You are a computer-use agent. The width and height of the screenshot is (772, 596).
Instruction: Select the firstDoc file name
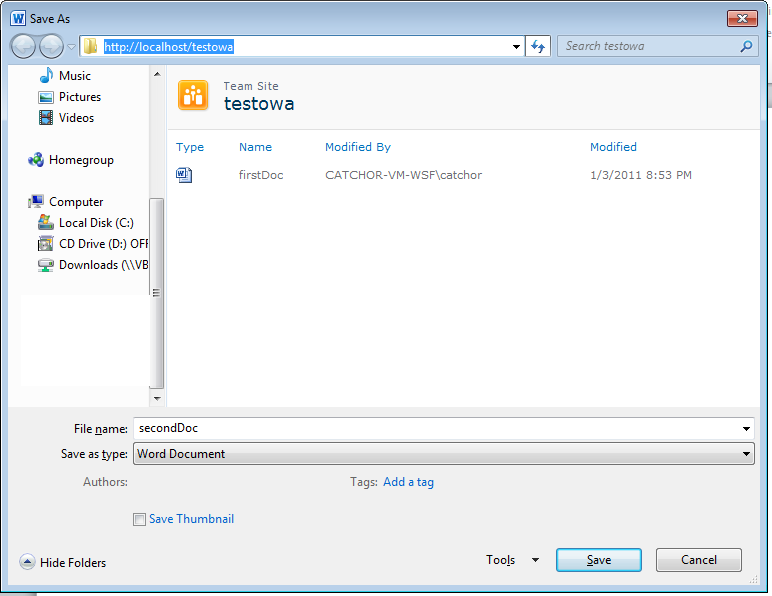pos(261,175)
